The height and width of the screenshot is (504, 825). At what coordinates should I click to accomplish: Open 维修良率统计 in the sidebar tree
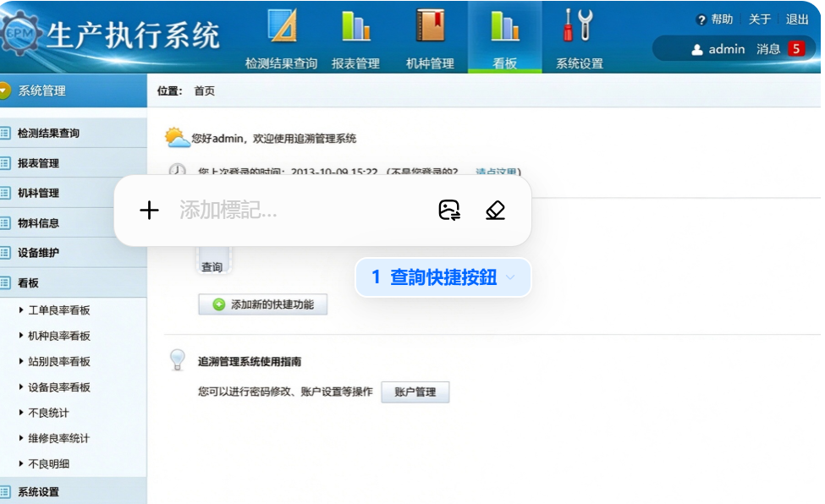[x=59, y=438]
